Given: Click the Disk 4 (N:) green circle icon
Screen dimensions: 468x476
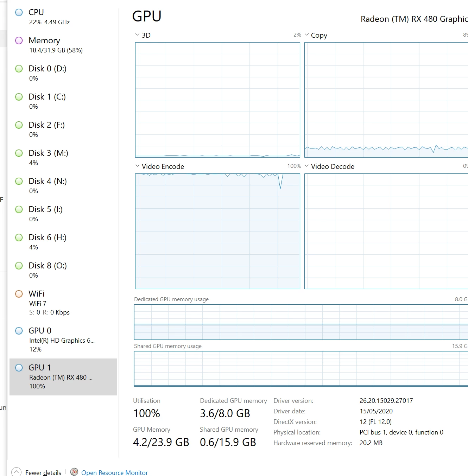Looking at the screenshot, I should 19,182.
